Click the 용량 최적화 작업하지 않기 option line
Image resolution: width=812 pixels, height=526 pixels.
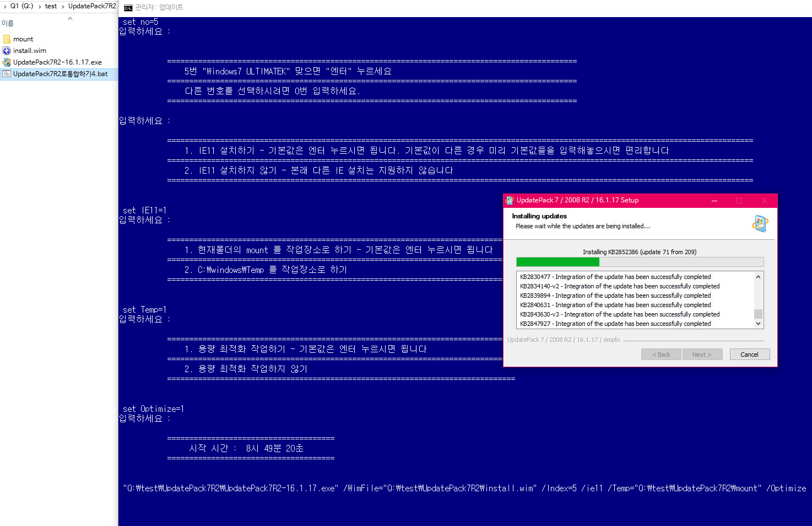[x=246, y=369]
